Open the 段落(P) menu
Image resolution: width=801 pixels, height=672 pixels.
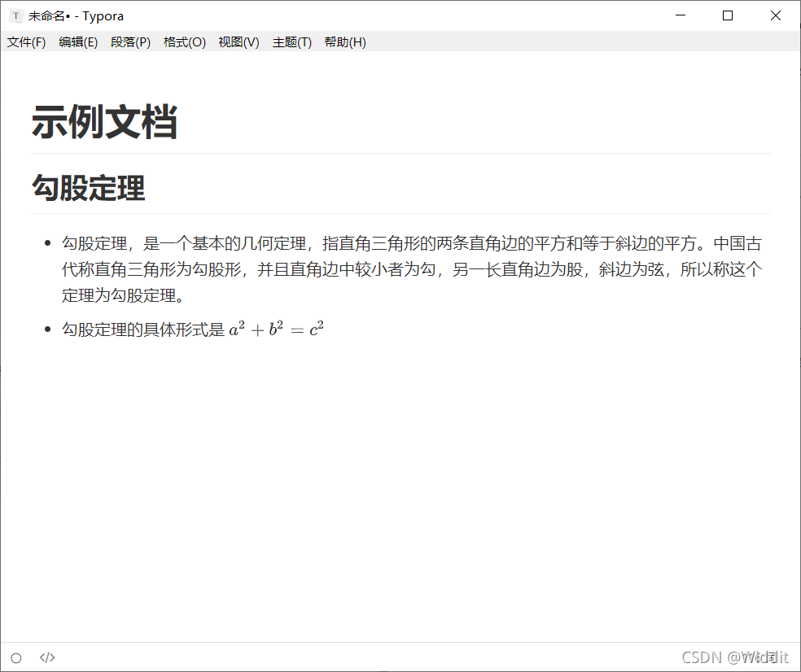tap(130, 42)
